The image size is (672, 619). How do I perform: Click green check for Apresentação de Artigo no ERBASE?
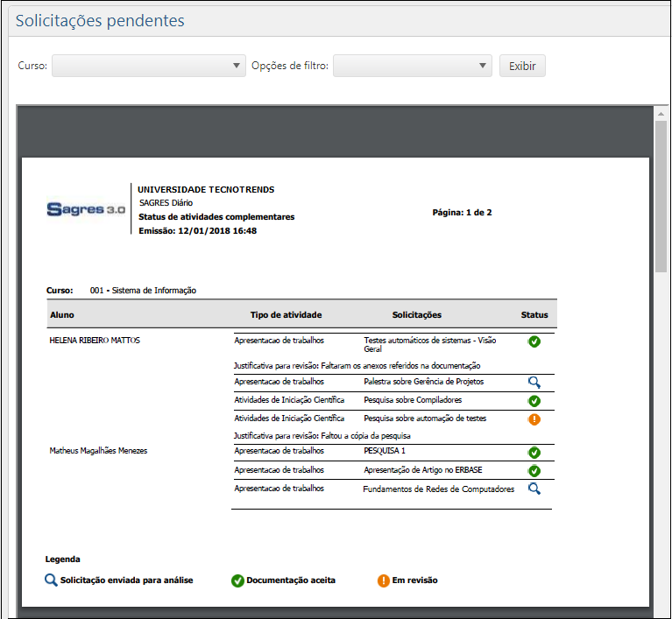tap(534, 471)
